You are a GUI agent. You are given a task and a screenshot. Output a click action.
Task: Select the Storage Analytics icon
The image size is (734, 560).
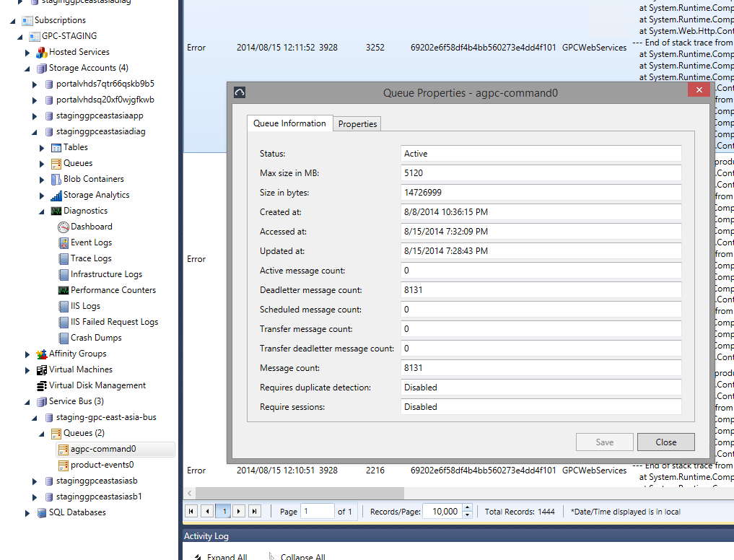pos(56,195)
